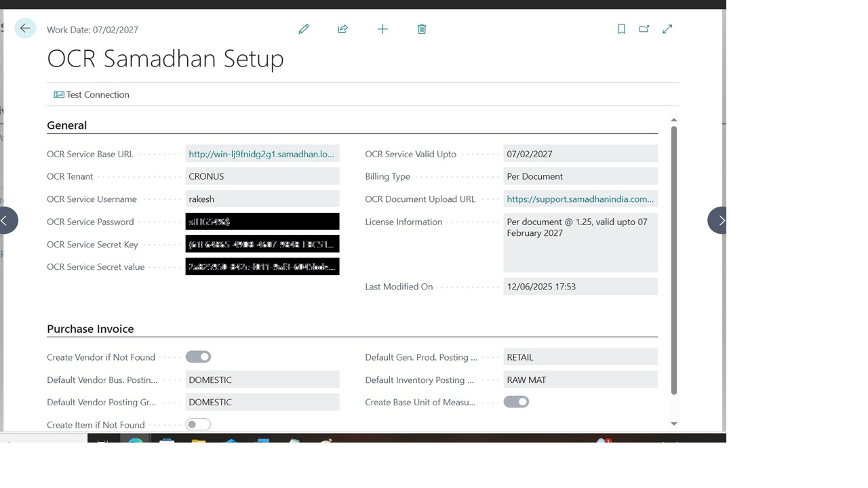Viewport: 868px width, 488px height.
Task: Click the License Information label
Action: click(403, 222)
